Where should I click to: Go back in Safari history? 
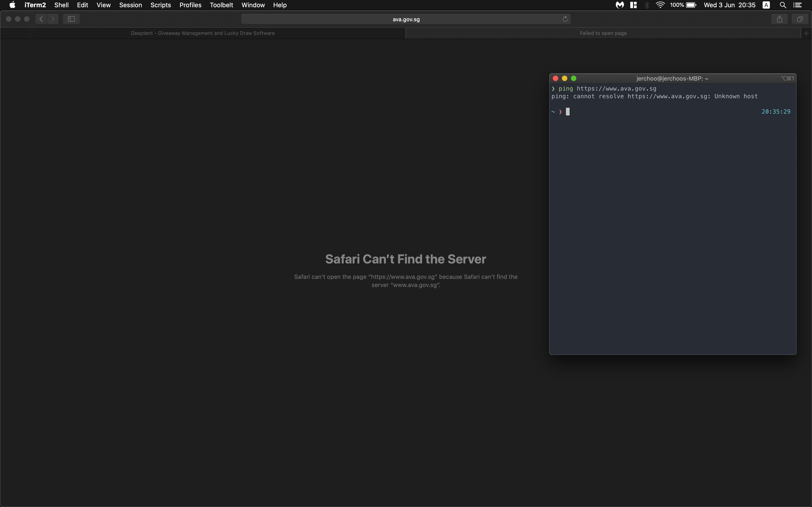41,19
